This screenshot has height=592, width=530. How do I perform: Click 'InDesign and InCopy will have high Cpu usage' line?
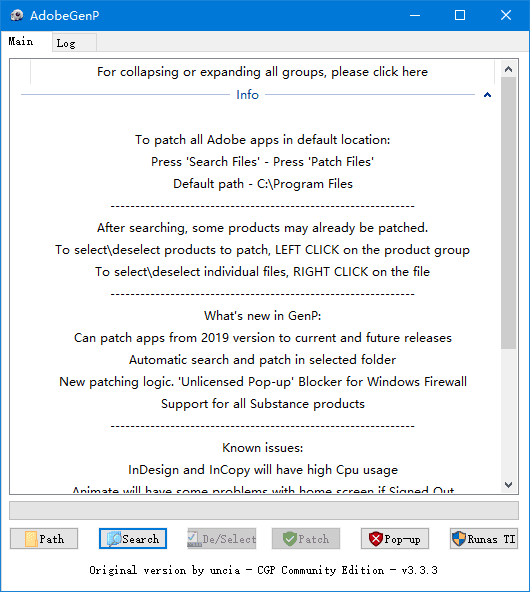click(263, 470)
